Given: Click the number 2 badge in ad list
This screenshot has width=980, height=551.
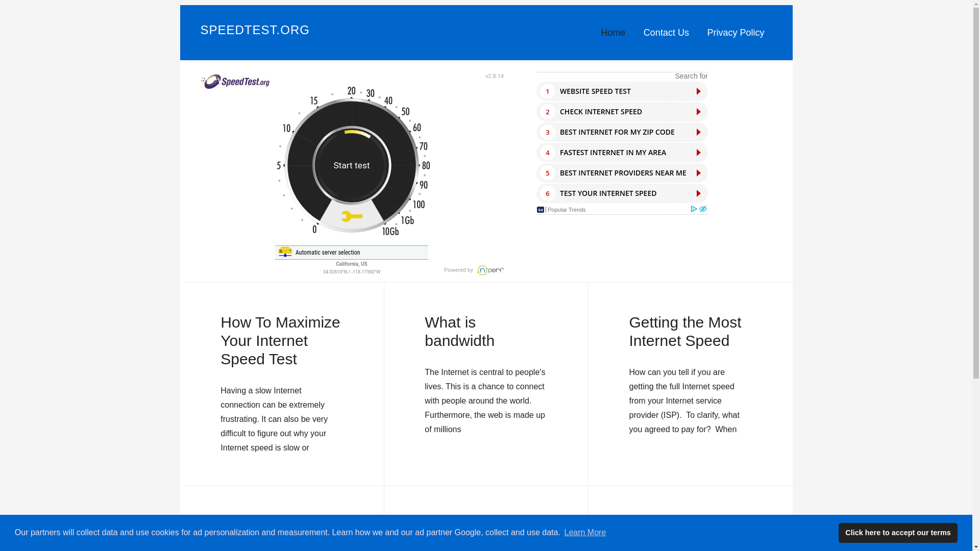Looking at the screenshot, I should click(x=547, y=112).
